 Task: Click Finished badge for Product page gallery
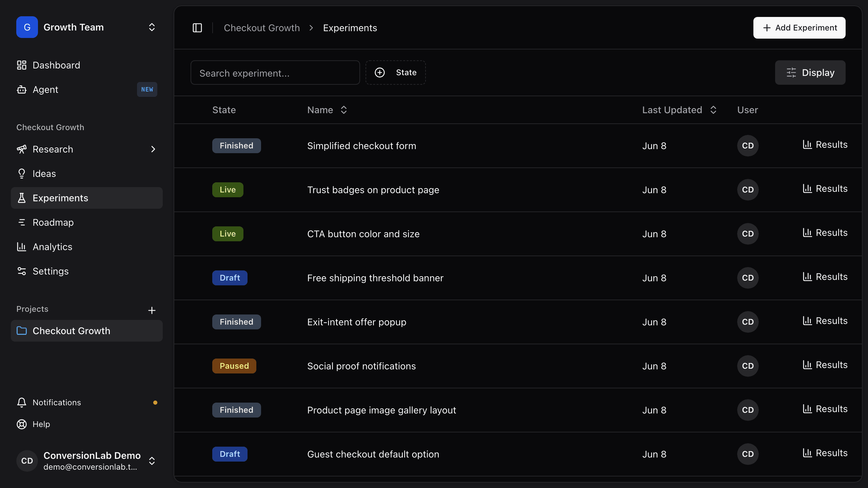(x=237, y=410)
